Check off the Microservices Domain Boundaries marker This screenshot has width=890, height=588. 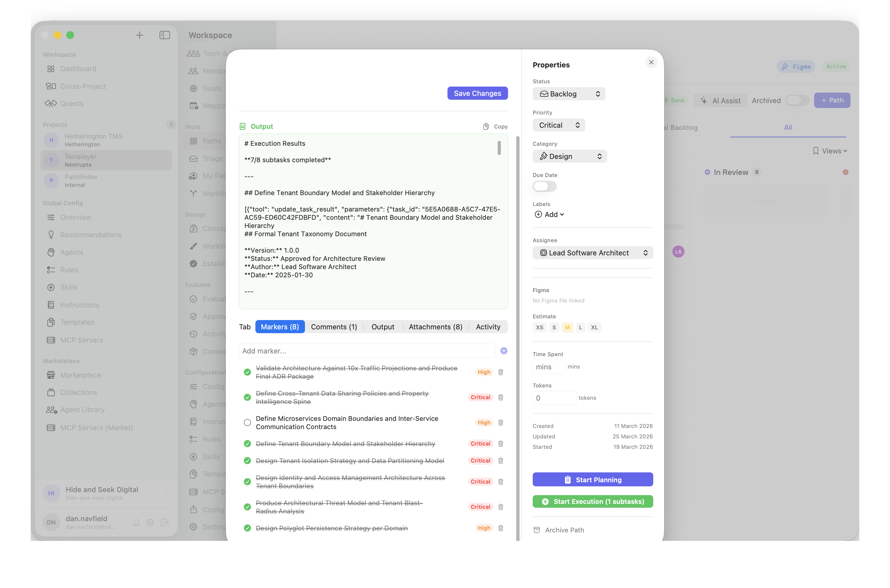(247, 423)
